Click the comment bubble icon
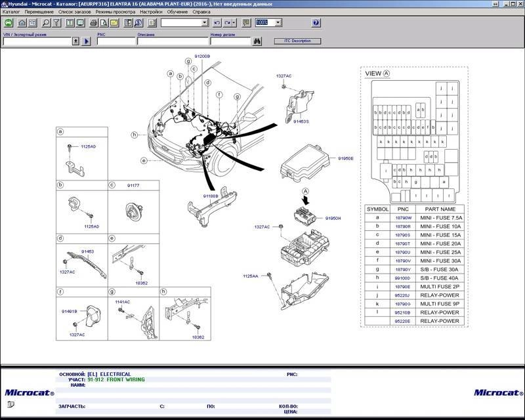The width and height of the screenshot is (525, 420). [246, 23]
